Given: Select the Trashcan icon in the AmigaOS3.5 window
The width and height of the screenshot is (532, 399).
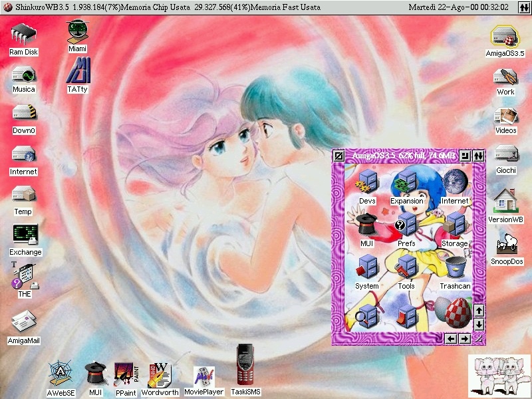Looking at the screenshot, I should pos(455,267).
